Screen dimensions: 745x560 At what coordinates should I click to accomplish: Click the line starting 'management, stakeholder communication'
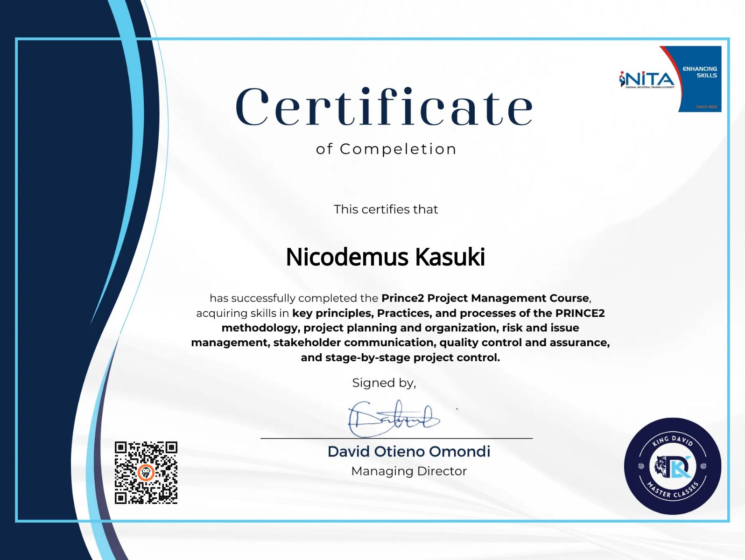click(x=401, y=343)
